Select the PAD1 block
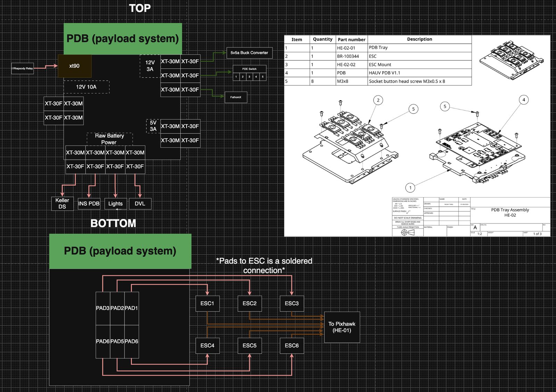The height and width of the screenshot is (392, 556). (x=132, y=308)
